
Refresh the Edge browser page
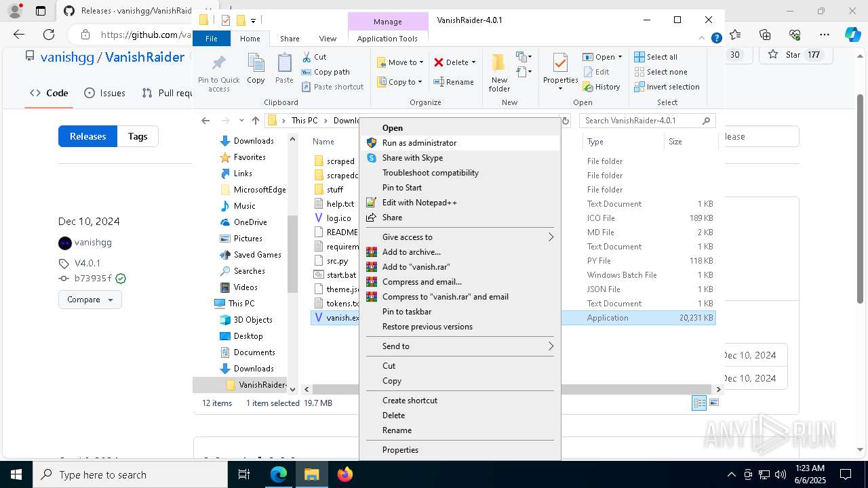tap(49, 35)
